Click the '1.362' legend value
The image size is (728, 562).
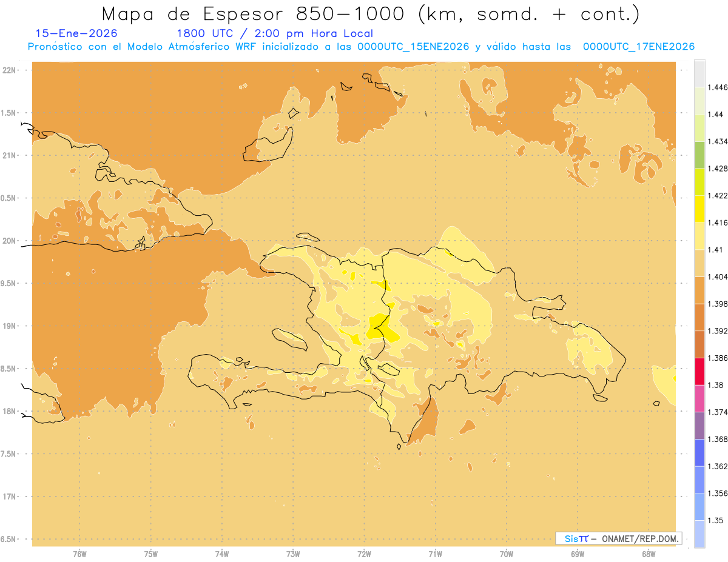coord(718,466)
